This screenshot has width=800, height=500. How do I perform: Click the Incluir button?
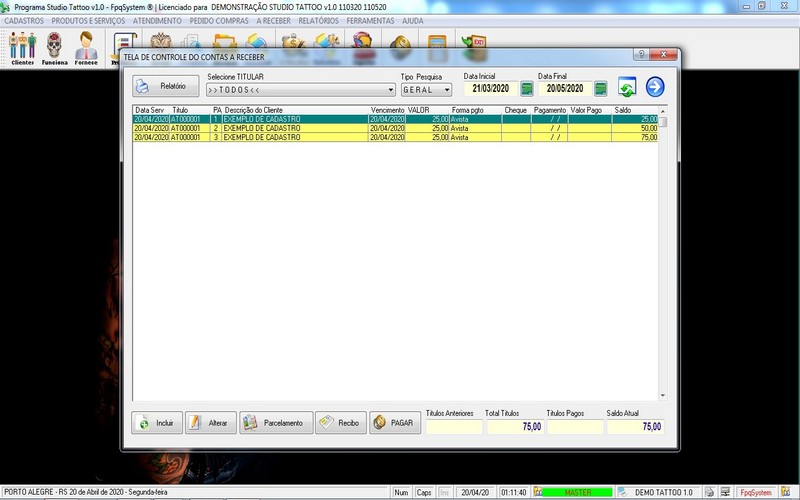tap(157, 423)
